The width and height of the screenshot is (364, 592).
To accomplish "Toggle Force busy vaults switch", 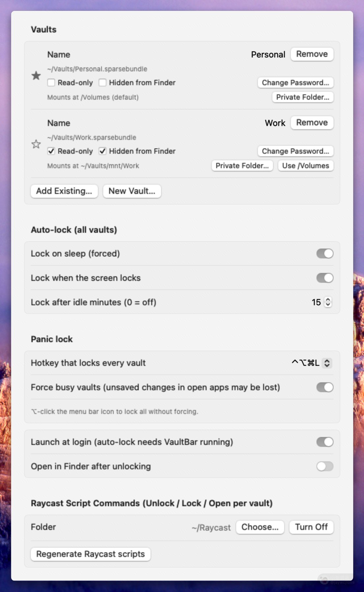I will 325,387.
